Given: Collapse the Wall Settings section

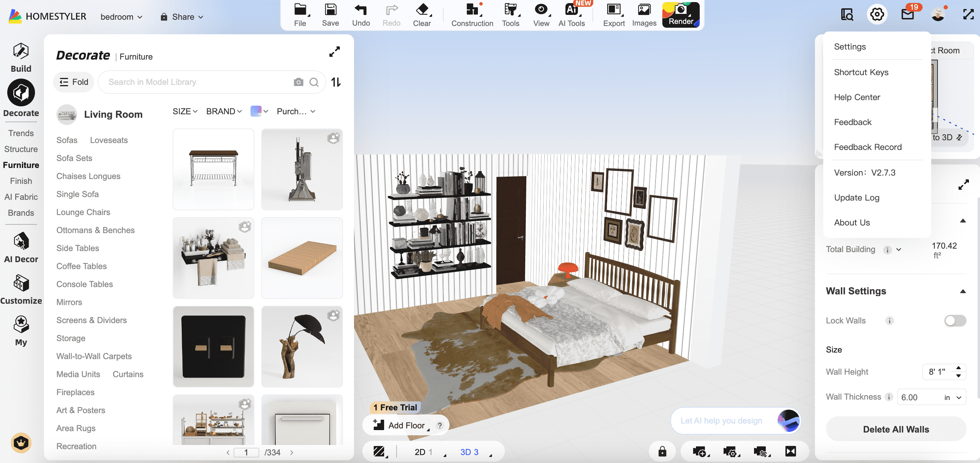Looking at the screenshot, I should pos(962,291).
